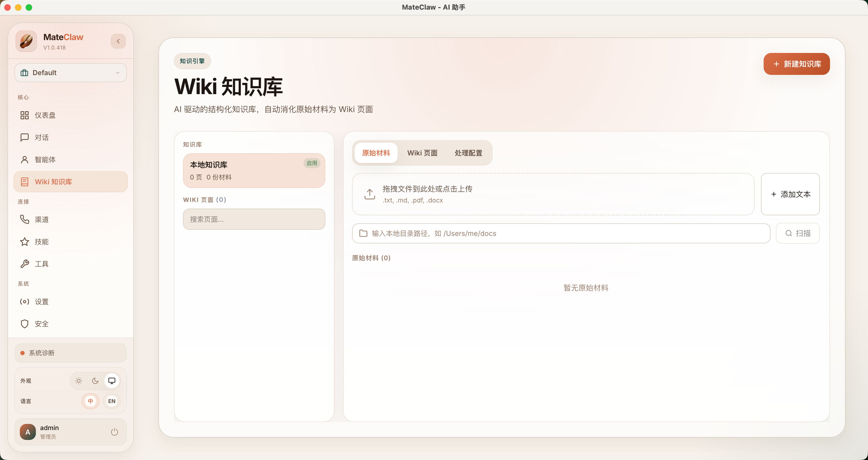Screen dimensions: 868x460
Task: Click the 新建知识库 button
Action: 796,64
